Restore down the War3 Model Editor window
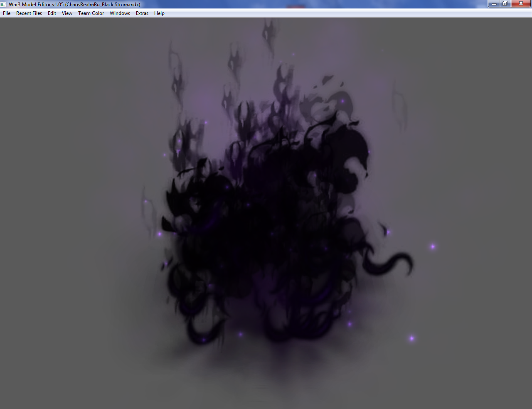 point(505,4)
